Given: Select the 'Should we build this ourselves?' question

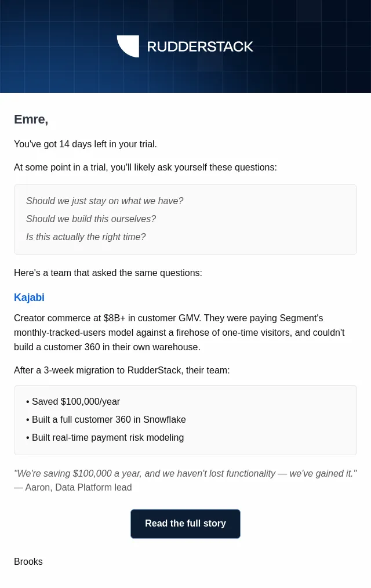Looking at the screenshot, I should [x=90, y=219].
